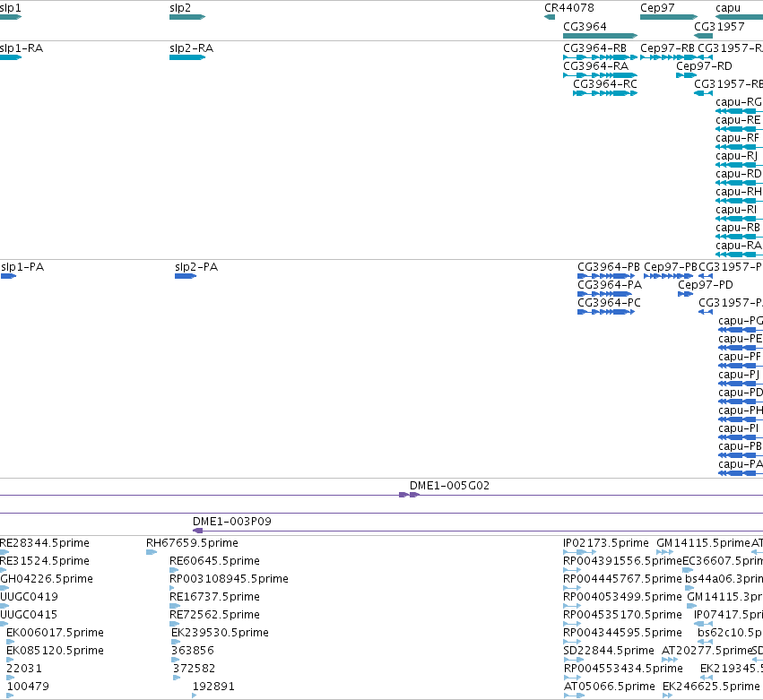Select the SD22844.5prime EST label
Screen dimensions: 763x700
click(x=608, y=651)
